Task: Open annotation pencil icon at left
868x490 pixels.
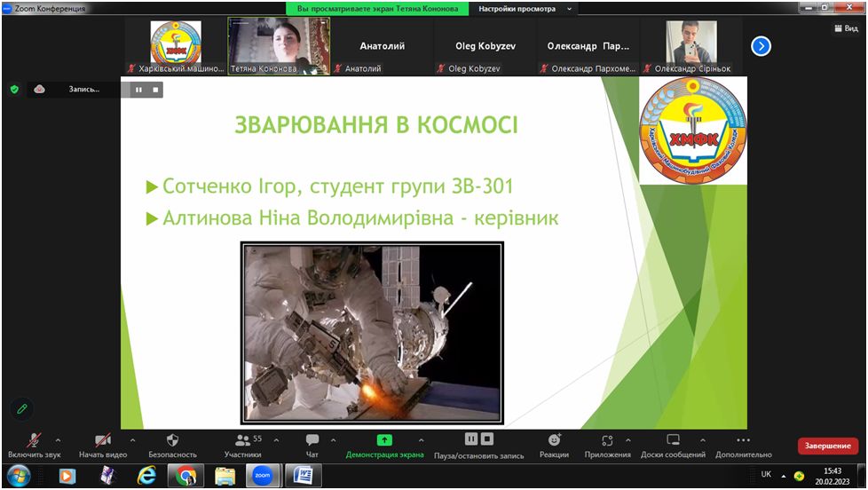Action: pyautogui.click(x=22, y=409)
